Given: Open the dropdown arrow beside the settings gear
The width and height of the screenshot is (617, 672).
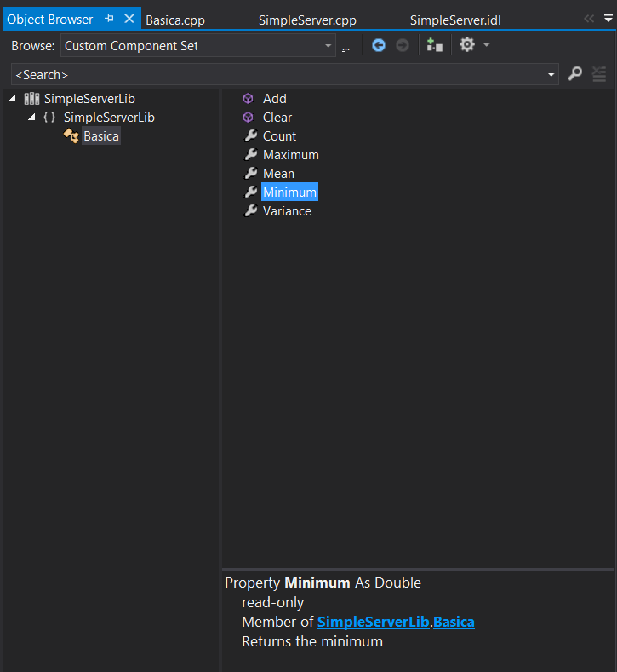Looking at the screenshot, I should (x=487, y=44).
